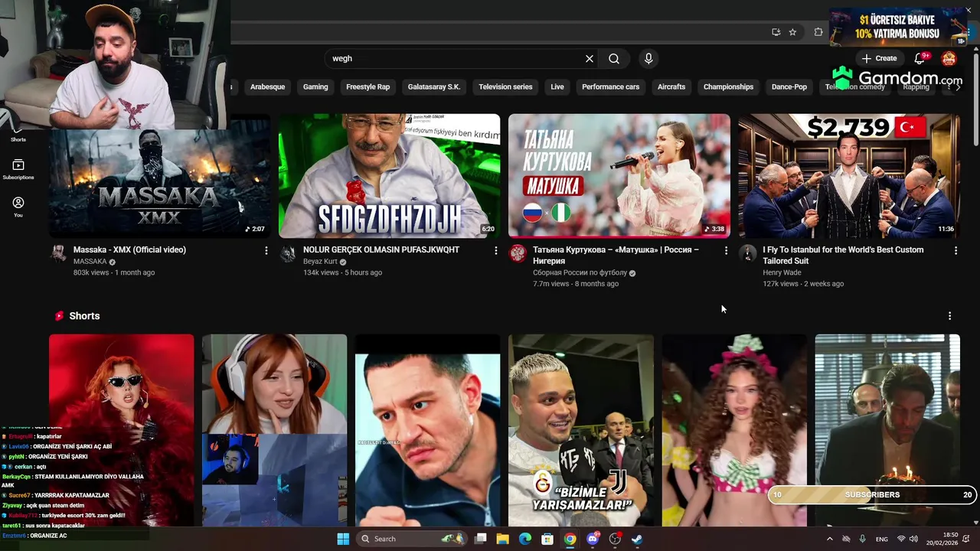The image size is (980, 551).
Task: Click the magnifier search button
Action: pos(614,59)
